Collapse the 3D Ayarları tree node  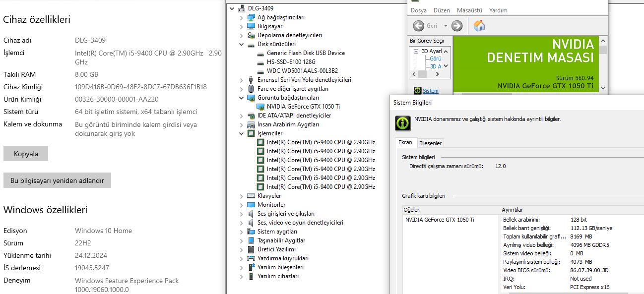(x=416, y=51)
